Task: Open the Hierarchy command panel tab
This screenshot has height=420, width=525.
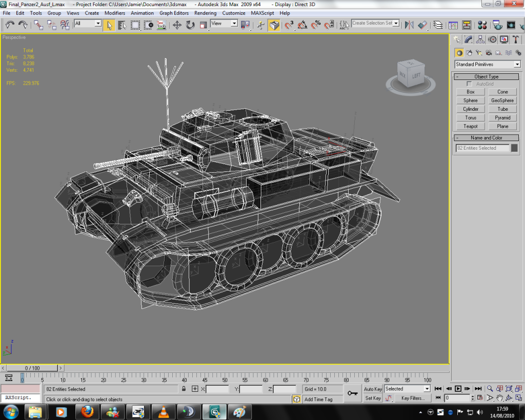Action: 480,39
